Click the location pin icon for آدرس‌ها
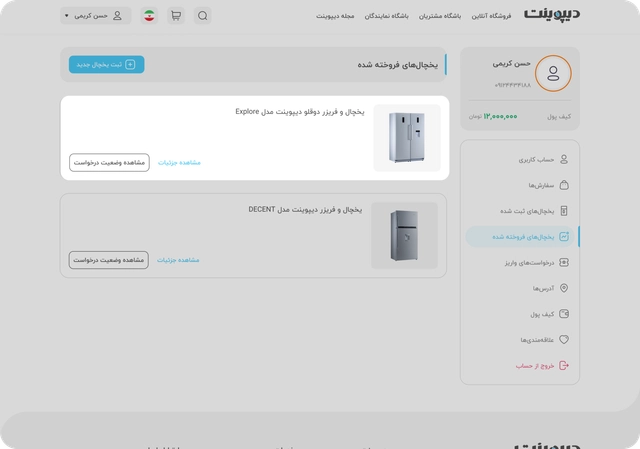Viewport: 640px width, 449px height. point(564,288)
